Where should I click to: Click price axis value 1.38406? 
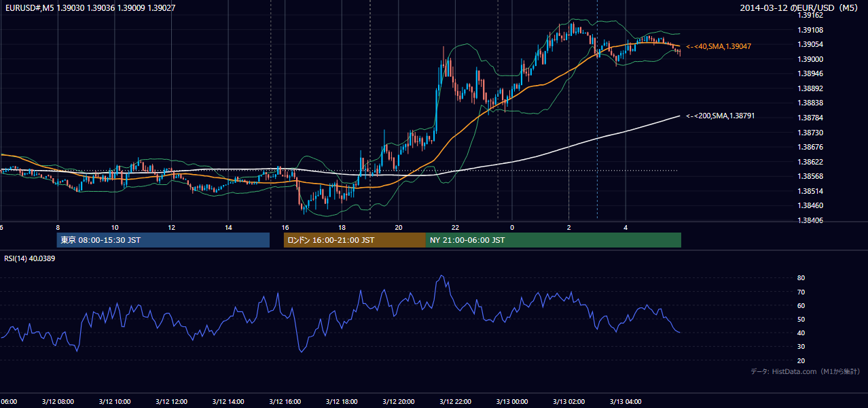pyautogui.click(x=810, y=220)
